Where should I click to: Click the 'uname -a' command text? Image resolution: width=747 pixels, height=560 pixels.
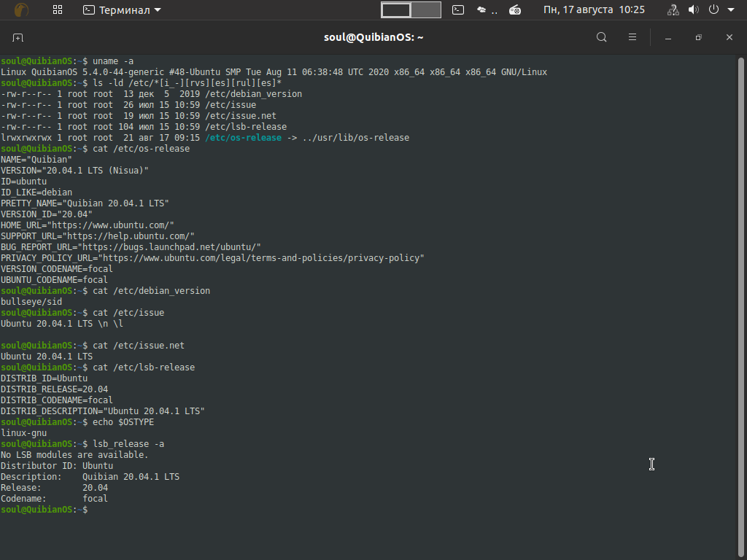coord(113,61)
